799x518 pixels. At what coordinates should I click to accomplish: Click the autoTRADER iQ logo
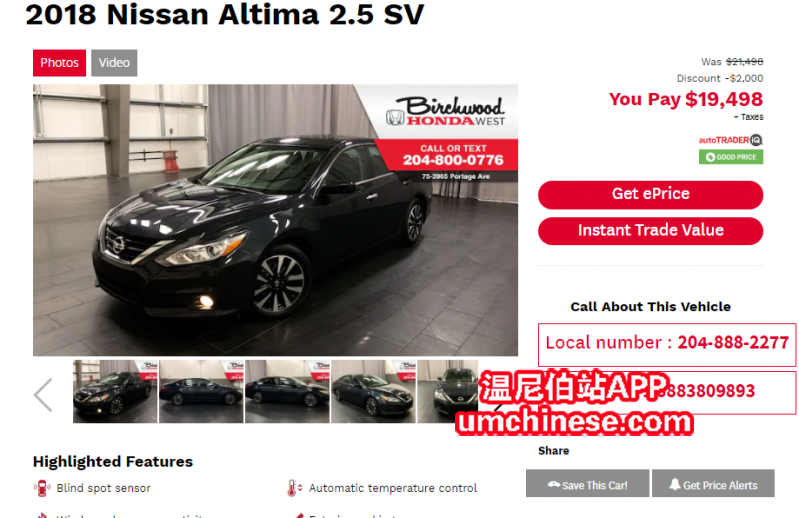click(x=730, y=140)
